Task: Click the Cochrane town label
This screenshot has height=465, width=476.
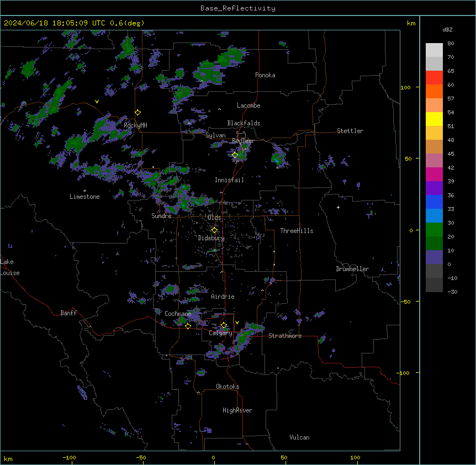Action: [x=178, y=314]
